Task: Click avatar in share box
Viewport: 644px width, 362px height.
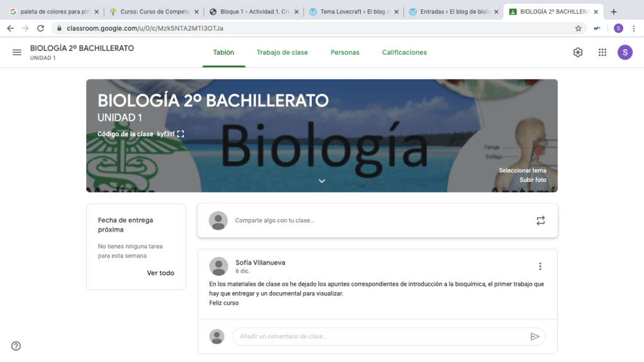Action: 218,220
